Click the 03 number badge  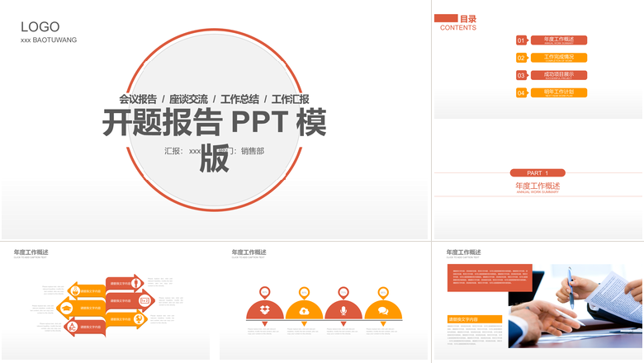[x=522, y=75]
